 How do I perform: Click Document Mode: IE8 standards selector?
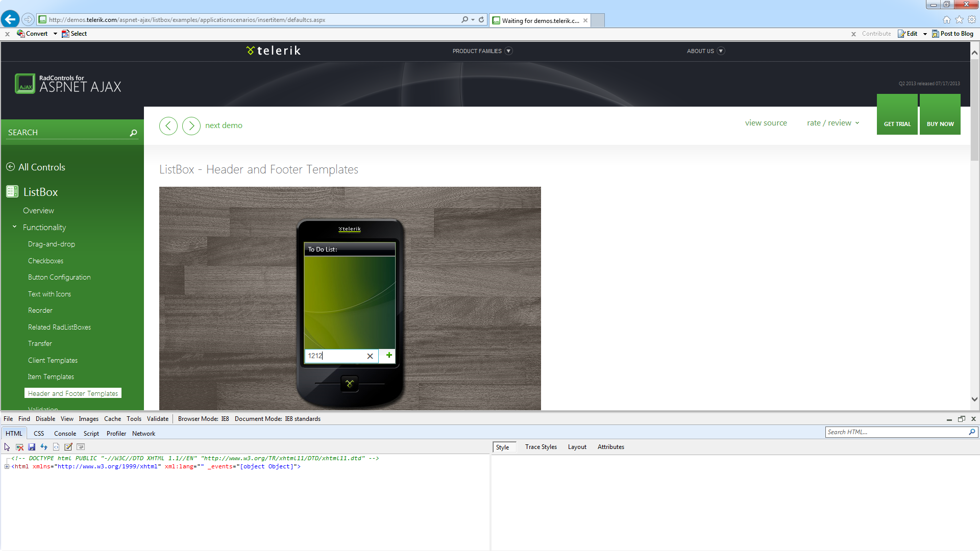click(278, 419)
